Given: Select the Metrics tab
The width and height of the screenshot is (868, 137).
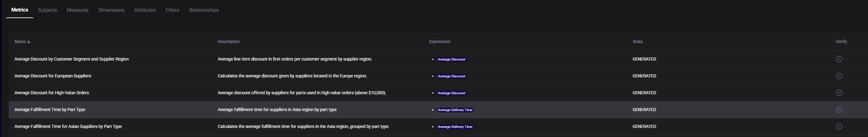Looking at the screenshot, I should pyautogui.click(x=19, y=10).
